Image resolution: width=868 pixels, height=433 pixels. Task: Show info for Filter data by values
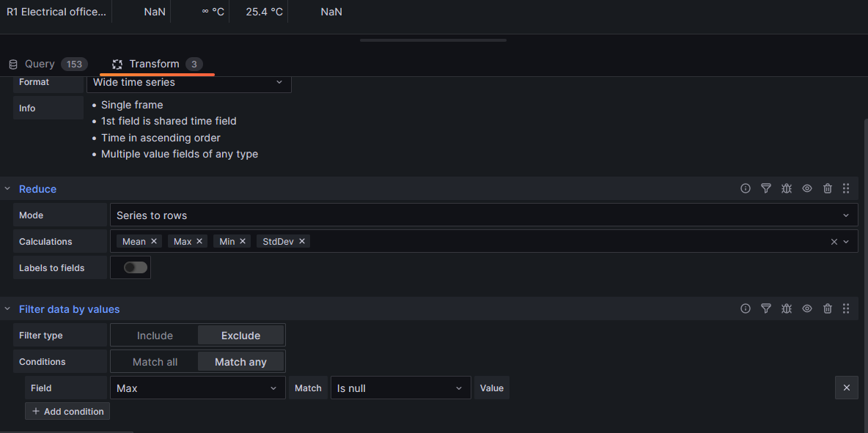pos(746,308)
